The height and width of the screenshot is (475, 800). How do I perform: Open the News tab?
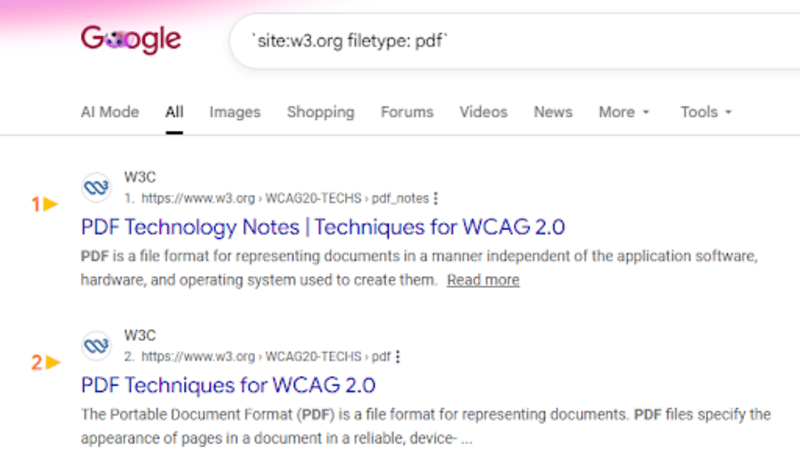553,112
